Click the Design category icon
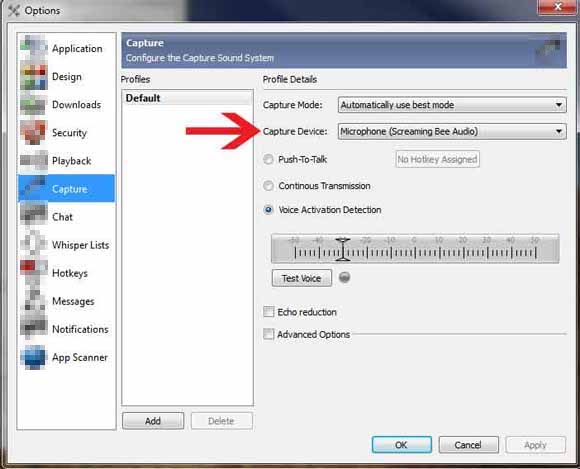Image resolution: width=580 pixels, height=469 pixels. click(34, 77)
